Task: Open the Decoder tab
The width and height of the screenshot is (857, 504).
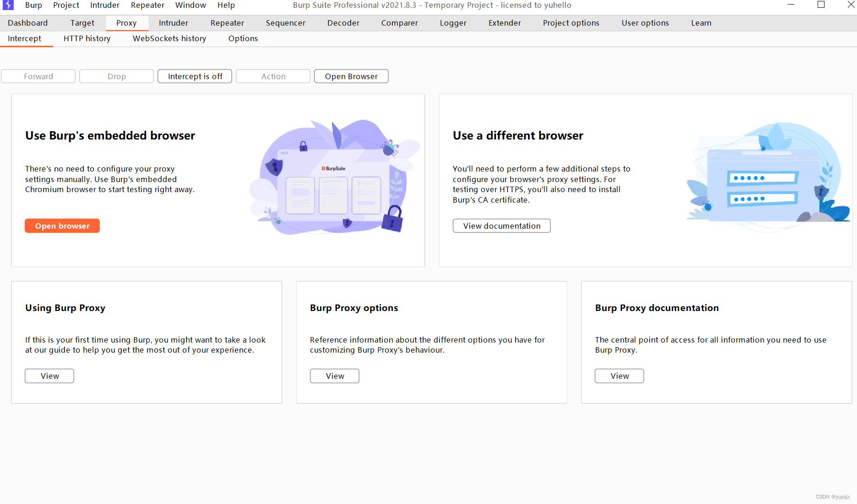Action: (x=343, y=23)
